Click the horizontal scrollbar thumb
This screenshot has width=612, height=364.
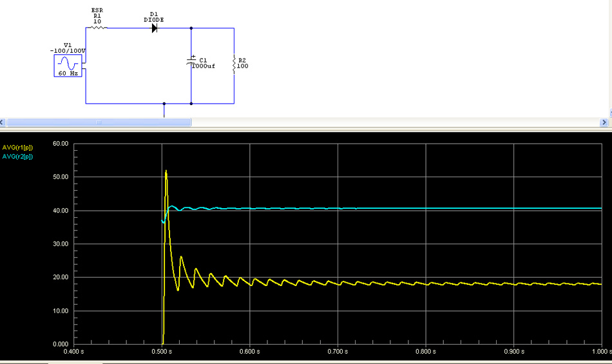click(x=99, y=122)
